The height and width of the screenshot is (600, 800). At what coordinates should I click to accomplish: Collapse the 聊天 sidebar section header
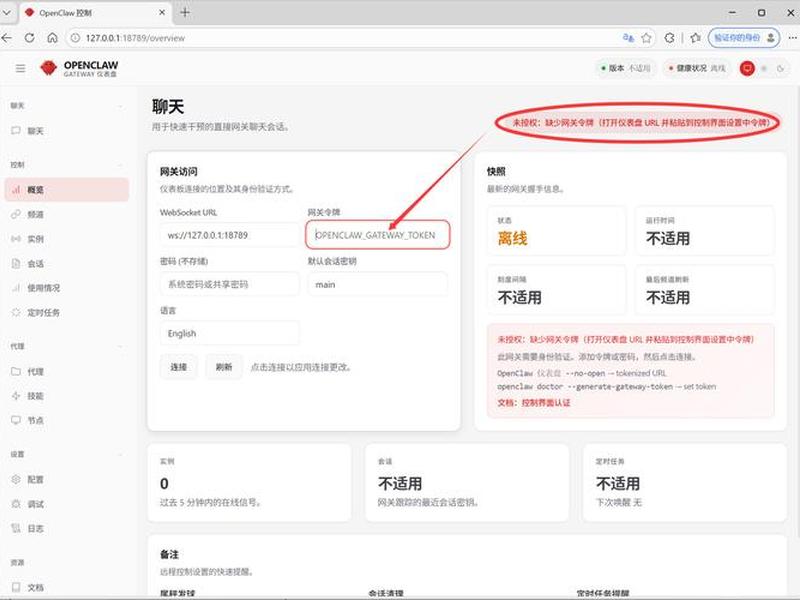pos(66,106)
